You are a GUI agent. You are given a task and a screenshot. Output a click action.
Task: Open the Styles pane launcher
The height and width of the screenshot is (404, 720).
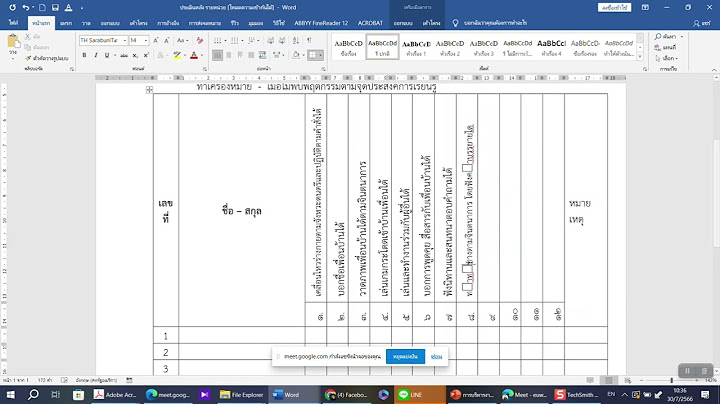coord(645,69)
